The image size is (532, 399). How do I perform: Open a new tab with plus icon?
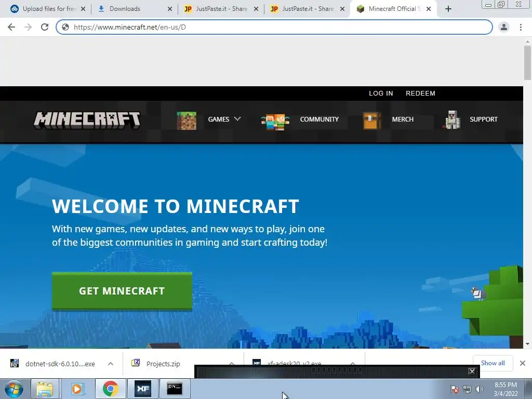coord(448,9)
